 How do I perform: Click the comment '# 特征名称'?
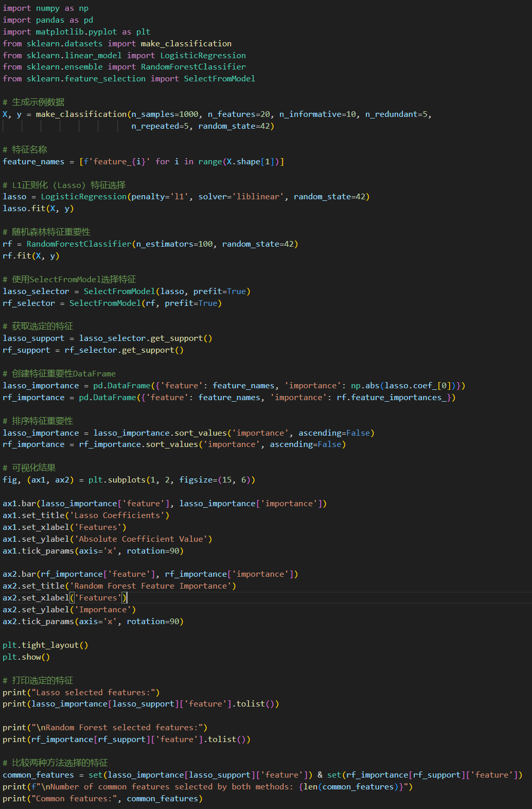[x=25, y=149]
